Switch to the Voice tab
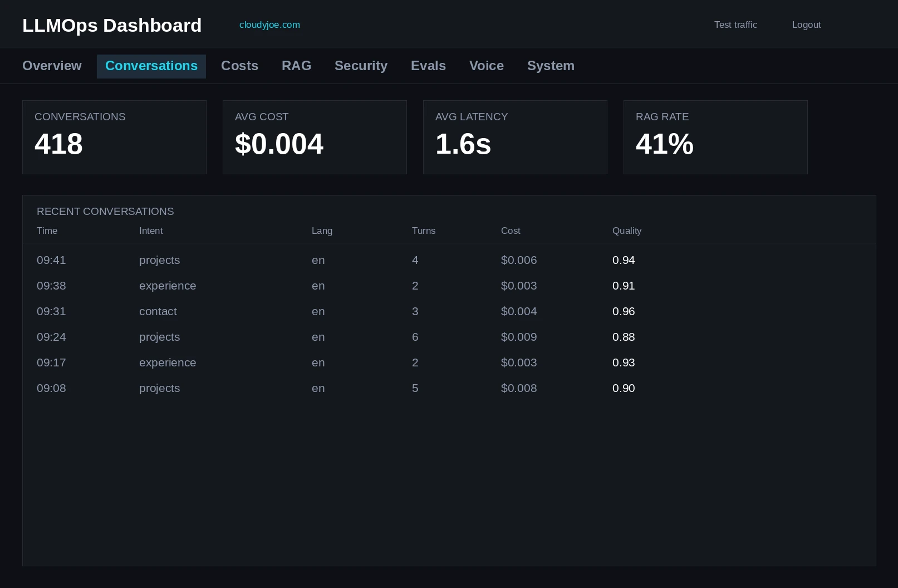898x588 pixels. (487, 66)
